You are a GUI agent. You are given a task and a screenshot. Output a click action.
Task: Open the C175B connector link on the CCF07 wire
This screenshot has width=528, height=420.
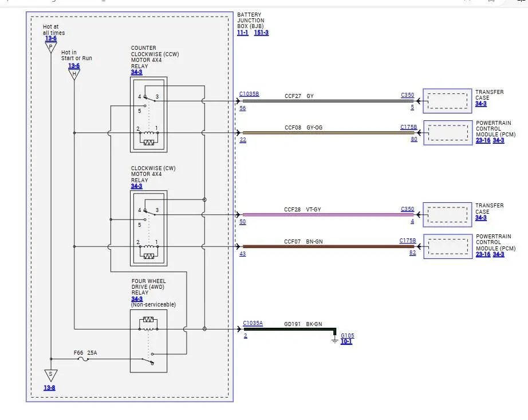click(x=408, y=241)
